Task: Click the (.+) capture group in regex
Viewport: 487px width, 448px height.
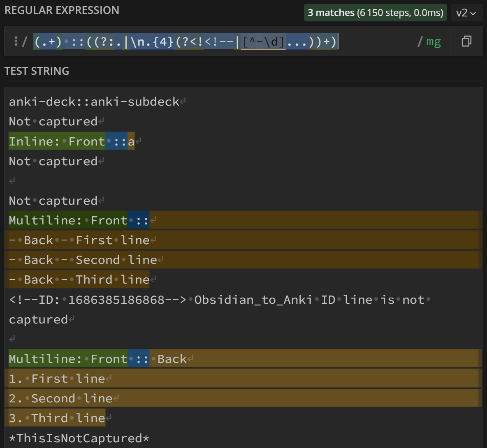Action: (x=48, y=42)
